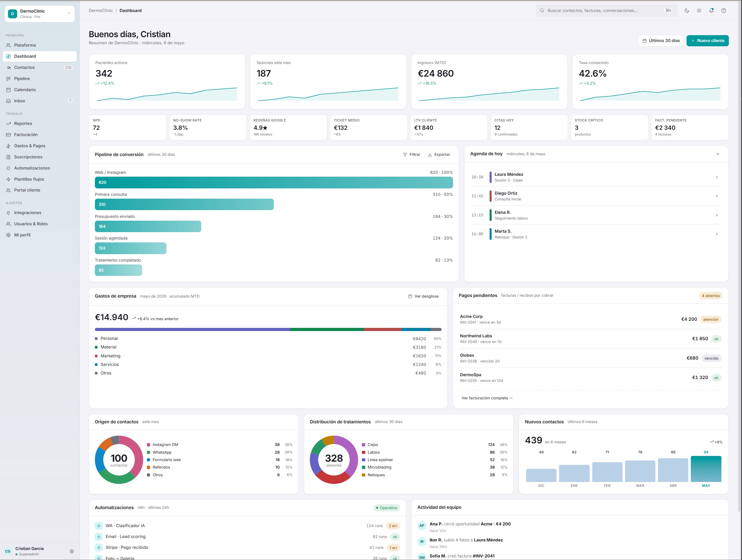Viewport: 742px width, 560px height.
Task: Expand the DermoClinic workspace switcher
Action: pyautogui.click(x=39, y=14)
